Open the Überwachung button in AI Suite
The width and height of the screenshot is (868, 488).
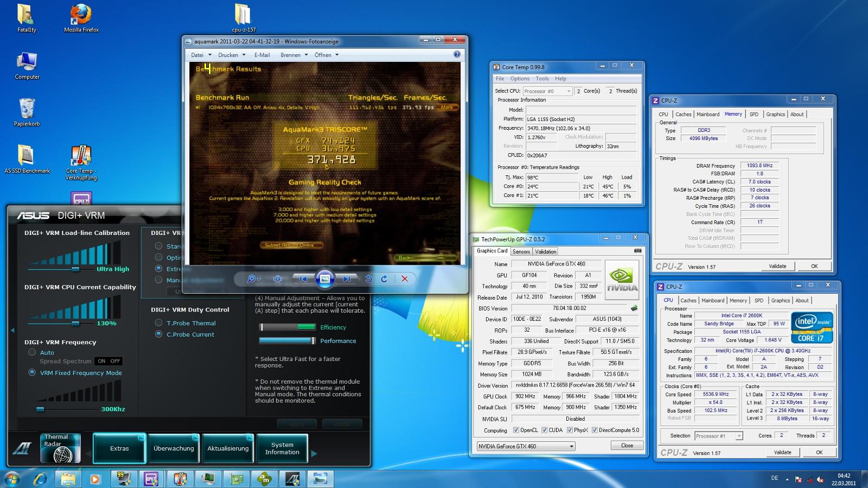[x=174, y=448]
